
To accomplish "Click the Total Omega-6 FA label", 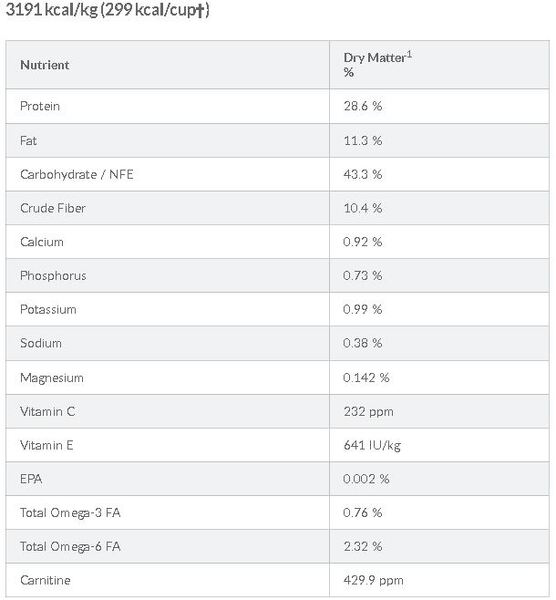I will click(70, 546).
